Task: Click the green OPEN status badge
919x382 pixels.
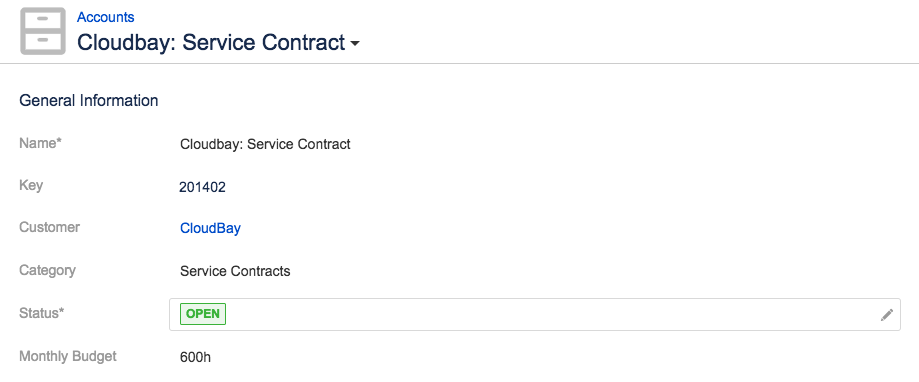Action: pyautogui.click(x=203, y=313)
